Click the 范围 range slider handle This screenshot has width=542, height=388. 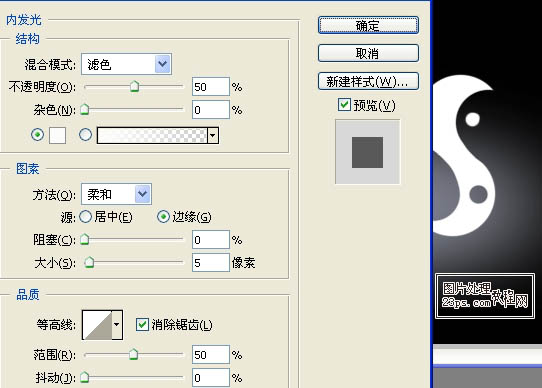[x=133, y=354]
